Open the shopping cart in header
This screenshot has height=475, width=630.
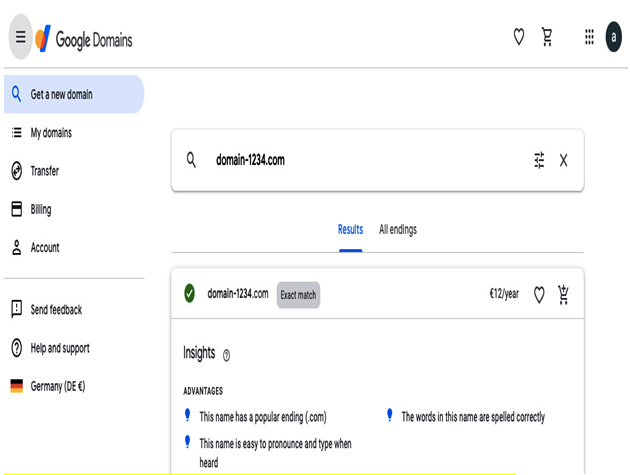click(547, 37)
